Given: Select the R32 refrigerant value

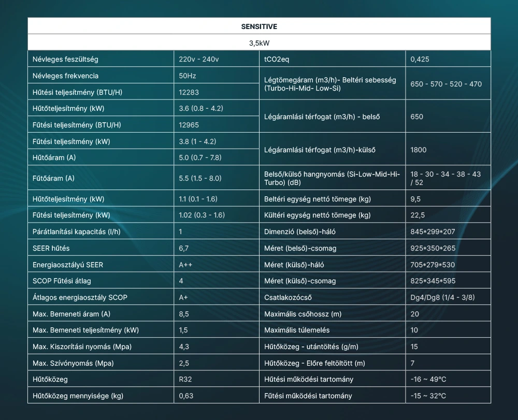Looking at the screenshot, I should (x=185, y=379).
